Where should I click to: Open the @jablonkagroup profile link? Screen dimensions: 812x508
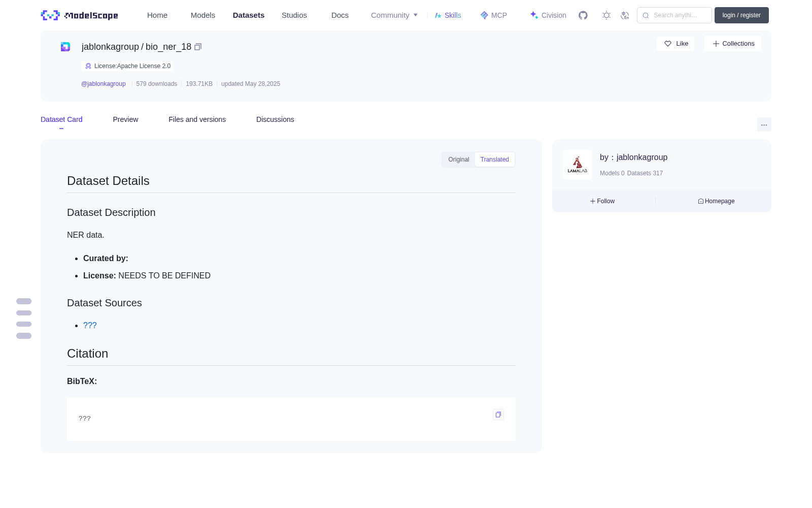click(104, 84)
